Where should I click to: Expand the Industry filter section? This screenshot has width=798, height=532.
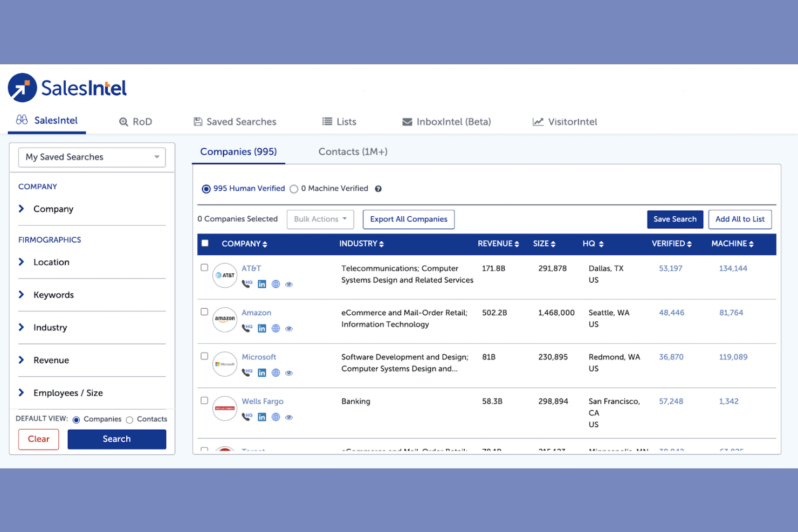(x=50, y=327)
